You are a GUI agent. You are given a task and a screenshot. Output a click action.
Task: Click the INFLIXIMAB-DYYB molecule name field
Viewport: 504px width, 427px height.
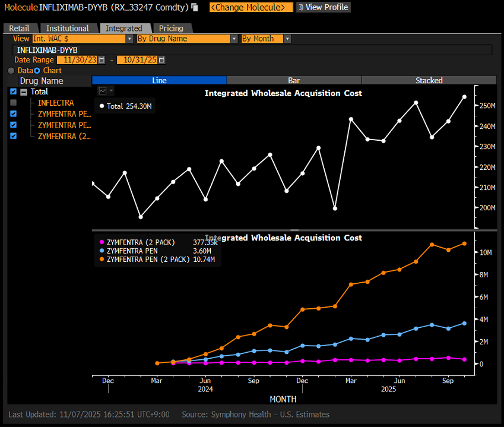click(252, 50)
